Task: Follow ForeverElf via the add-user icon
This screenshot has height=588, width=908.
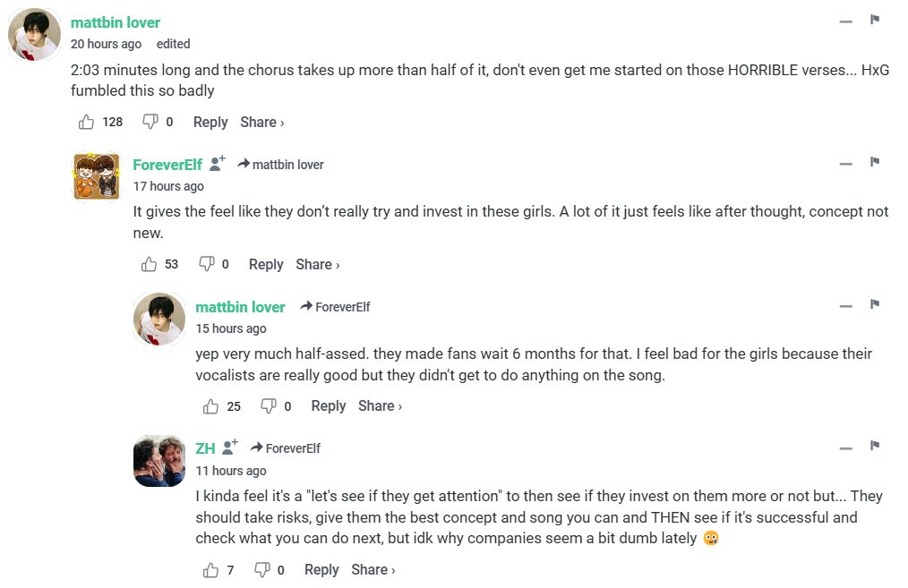Action: pyautogui.click(x=218, y=164)
